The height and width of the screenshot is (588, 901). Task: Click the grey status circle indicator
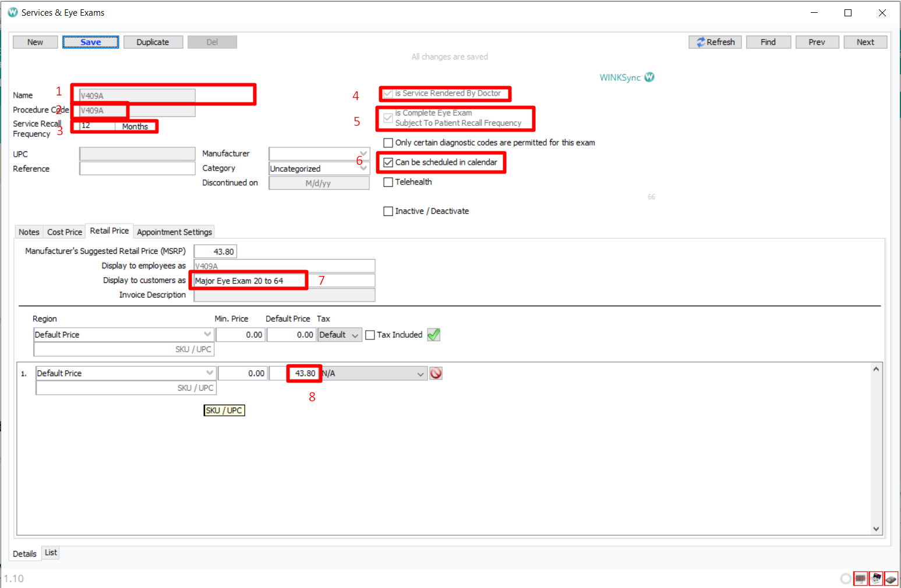(x=846, y=579)
